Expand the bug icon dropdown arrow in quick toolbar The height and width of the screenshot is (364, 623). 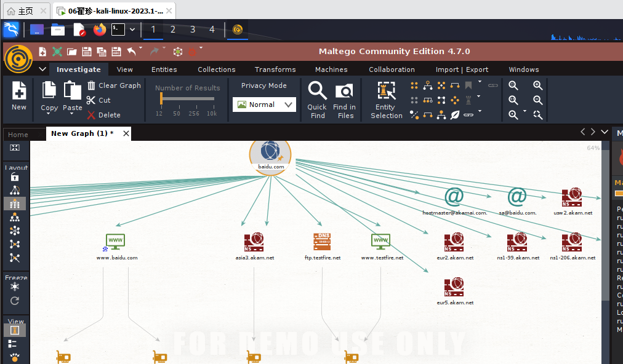click(x=201, y=48)
